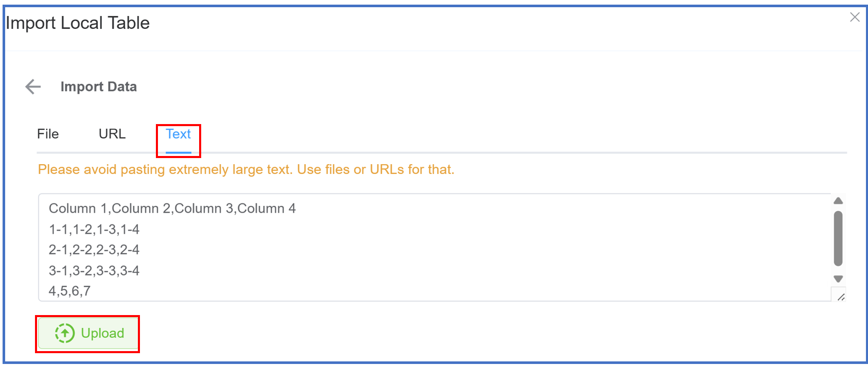Click the Import Data heading
Screen dimensions: 868x365
coord(98,86)
